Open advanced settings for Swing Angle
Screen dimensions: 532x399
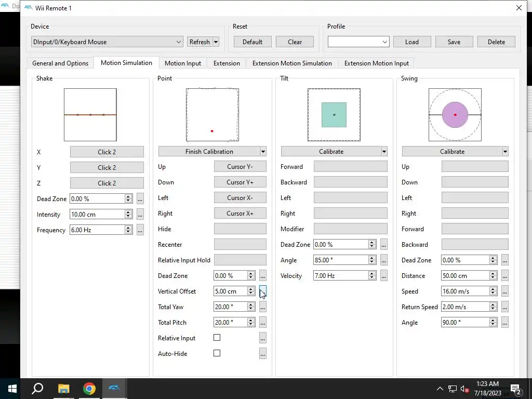(505, 323)
